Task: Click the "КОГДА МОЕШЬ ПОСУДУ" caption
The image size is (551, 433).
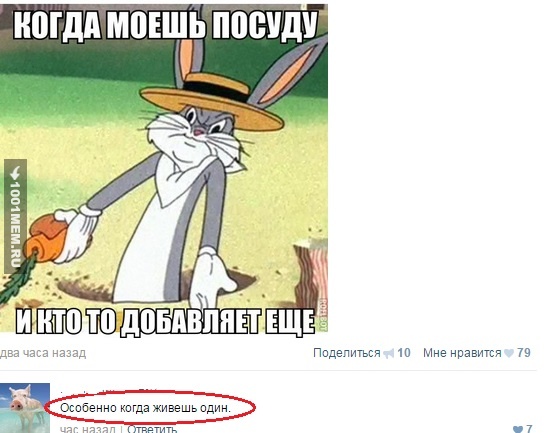Action: click(165, 25)
